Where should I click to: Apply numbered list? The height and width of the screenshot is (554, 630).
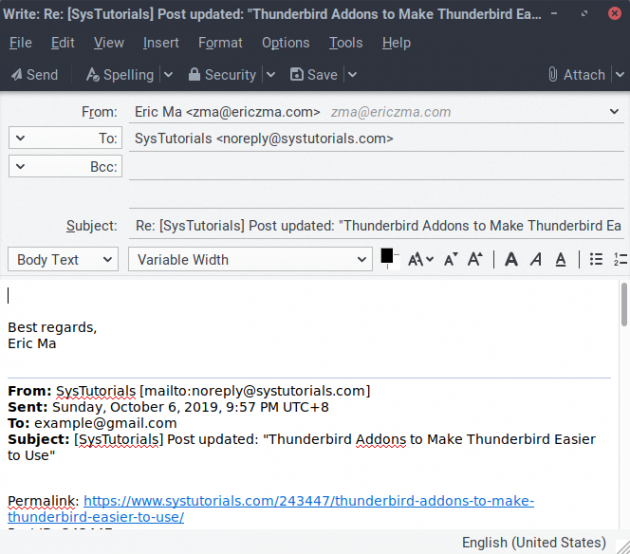(x=621, y=260)
